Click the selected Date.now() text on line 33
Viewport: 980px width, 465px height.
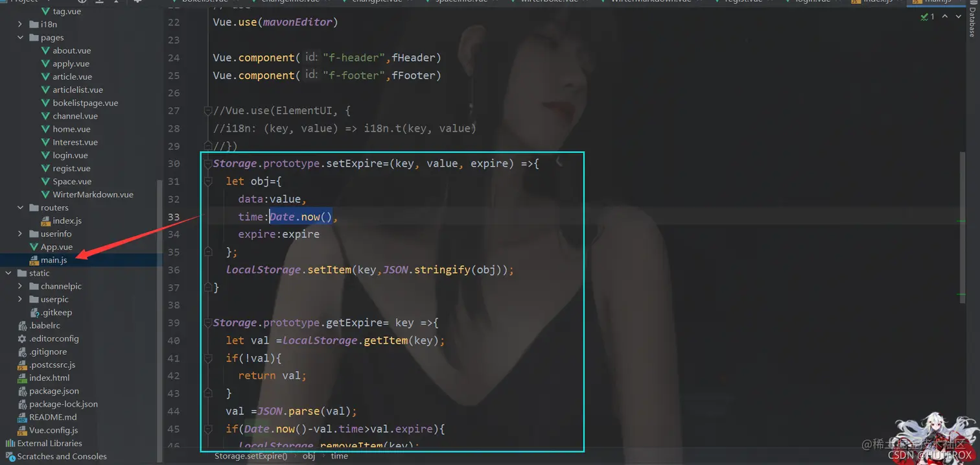point(301,217)
